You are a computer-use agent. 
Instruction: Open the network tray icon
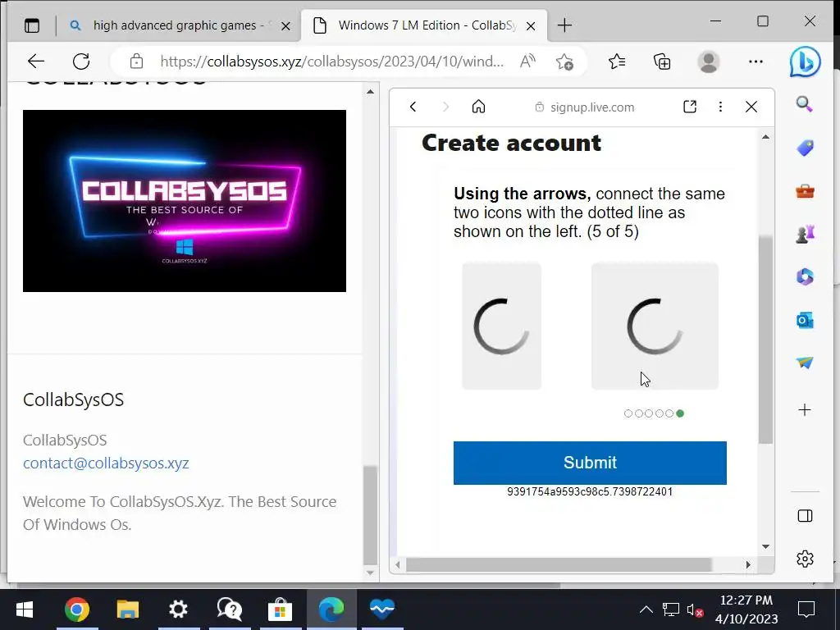(670, 609)
